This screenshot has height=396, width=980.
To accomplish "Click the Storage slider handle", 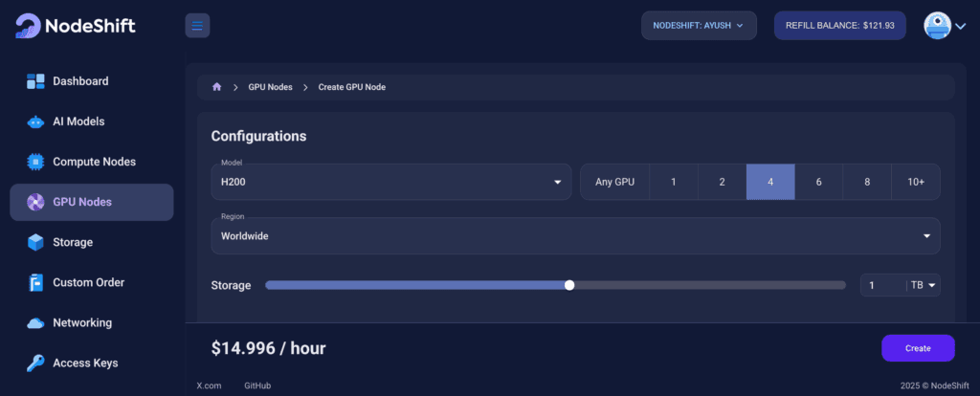I will point(568,285).
